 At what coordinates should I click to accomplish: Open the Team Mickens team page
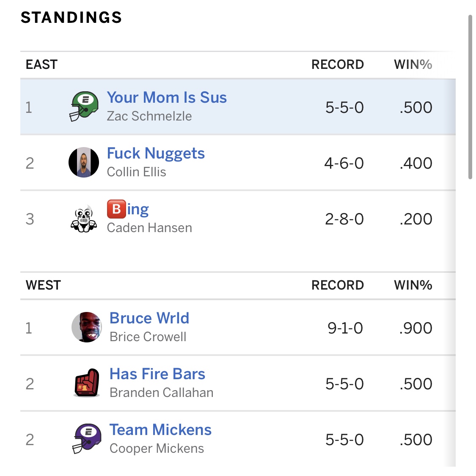pos(160,429)
